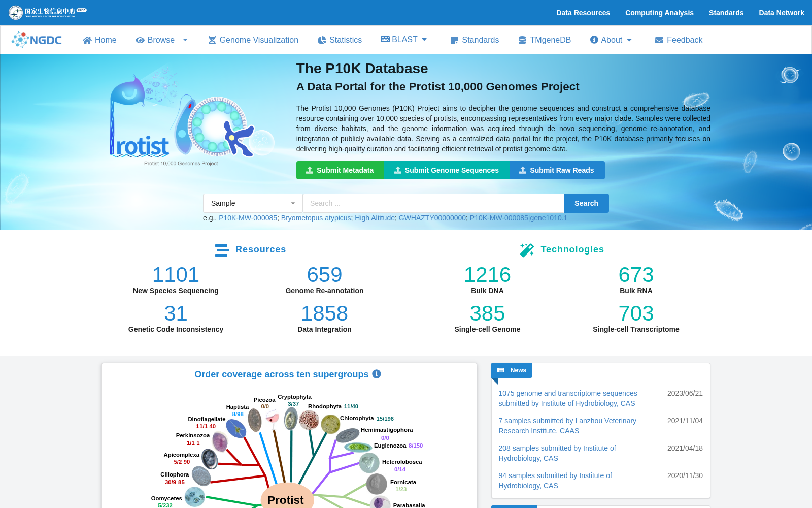Expand the BLAST dropdown menu
This screenshot has width=812, height=508.
[x=425, y=39]
